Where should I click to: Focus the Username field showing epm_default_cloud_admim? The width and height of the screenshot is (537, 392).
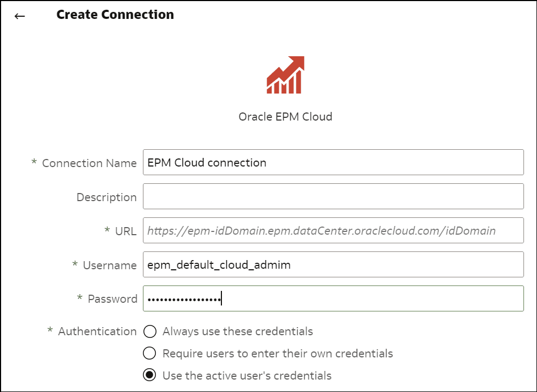[x=333, y=264]
